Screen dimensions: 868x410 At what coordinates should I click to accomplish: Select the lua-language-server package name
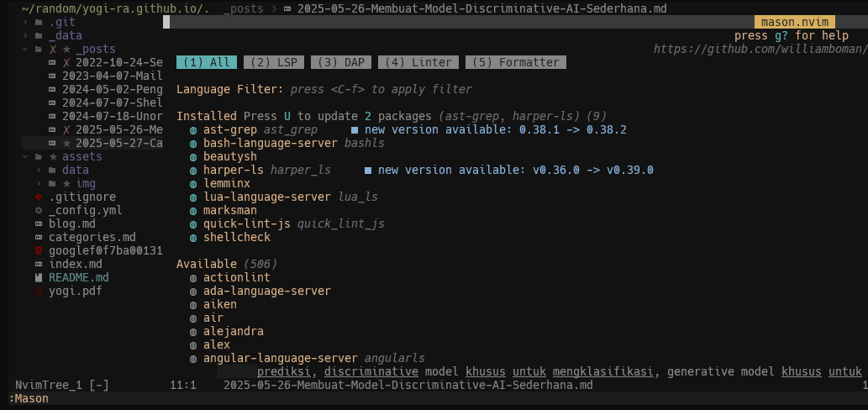266,197
